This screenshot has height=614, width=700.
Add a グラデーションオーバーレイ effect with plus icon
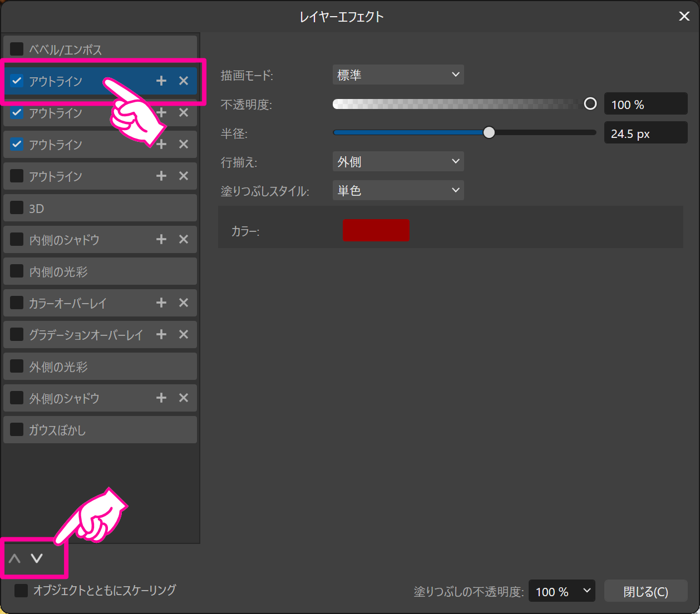coord(161,335)
